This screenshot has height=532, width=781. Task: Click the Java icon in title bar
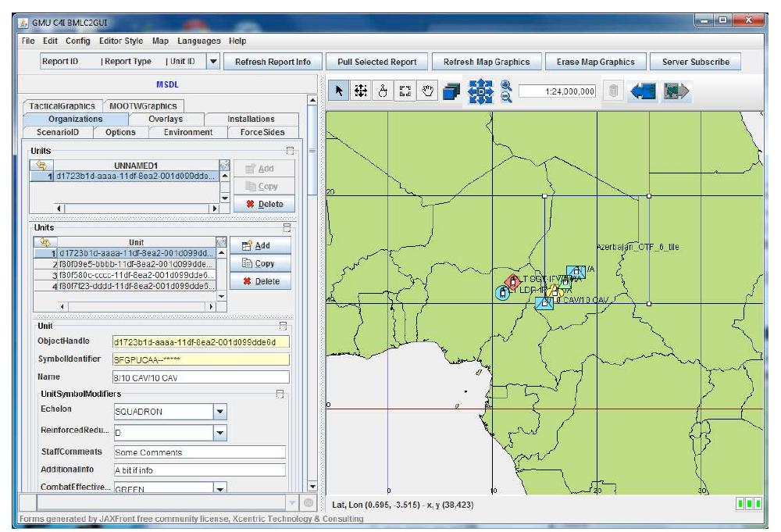click(23, 23)
